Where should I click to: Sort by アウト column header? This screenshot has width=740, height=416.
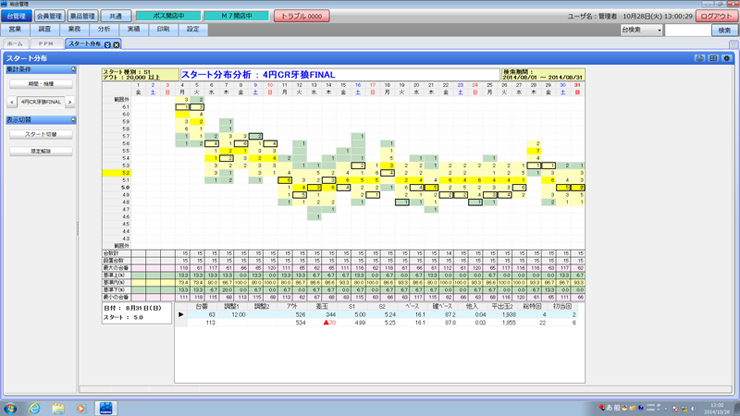(292, 306)
